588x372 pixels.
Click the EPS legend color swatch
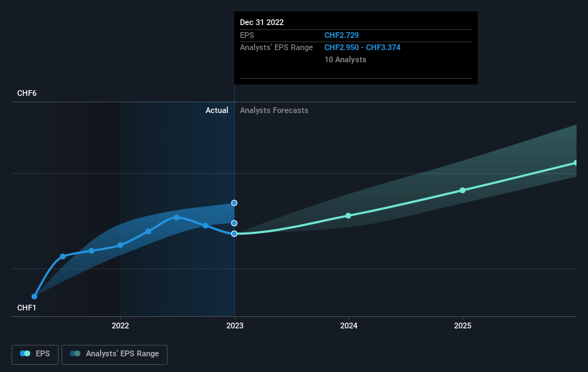pos(25,353)
